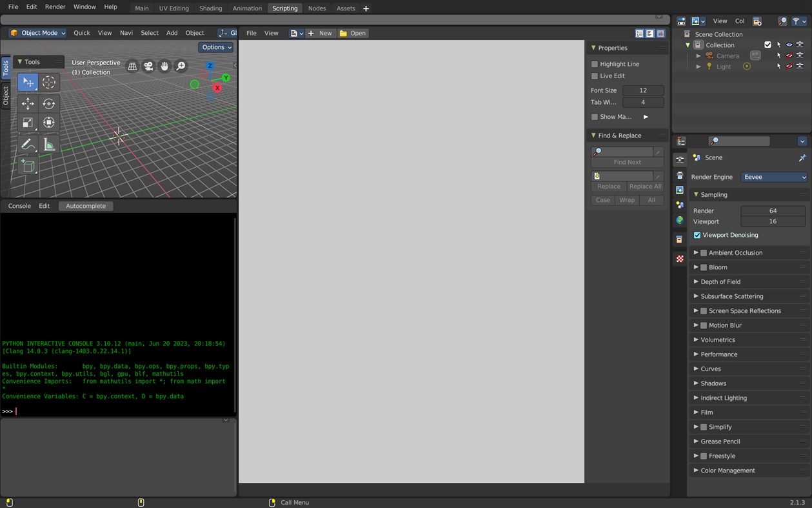Image resolution: width=812 pixels, height=508 pixels.
Task: Click the Autocomplete button in console
Action: pyautogui.click(x=86, y=206)
